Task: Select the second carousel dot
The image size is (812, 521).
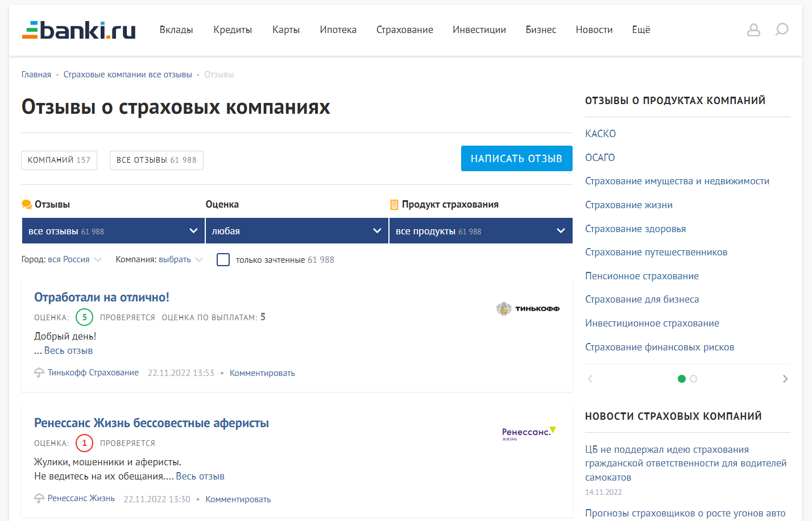Action: [694, 379]
